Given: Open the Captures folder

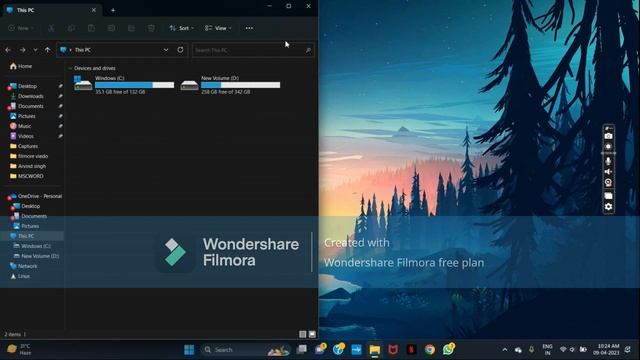Looking at the screenshot, I should [28, 146].
